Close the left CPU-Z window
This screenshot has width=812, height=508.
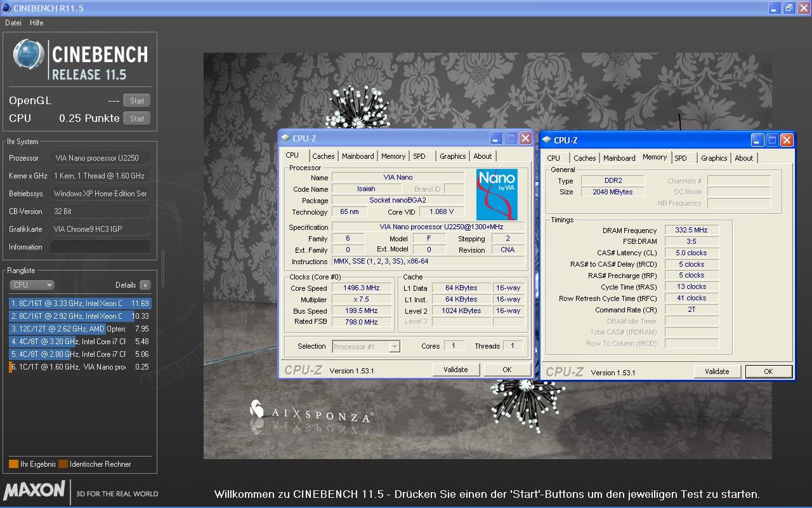(525, 138)
